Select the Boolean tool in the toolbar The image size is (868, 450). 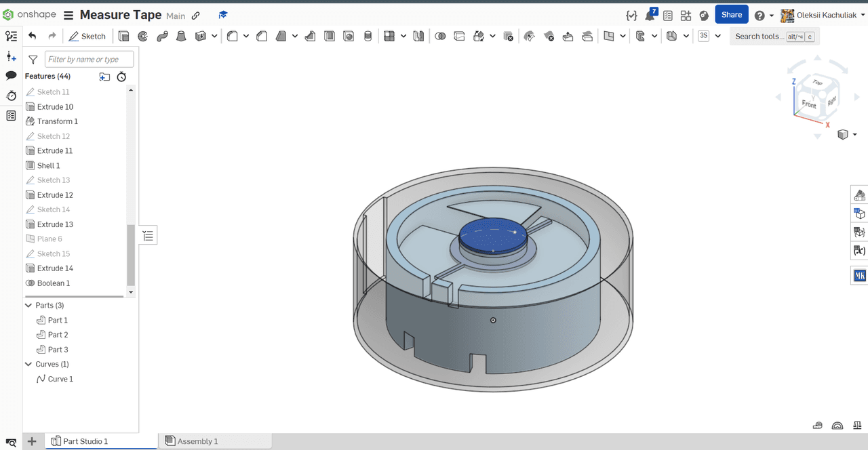tap(440, 37)
